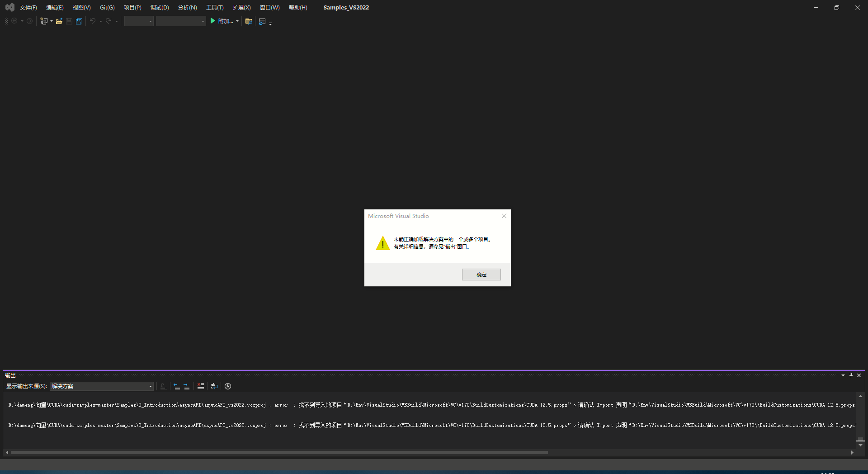This screenshot has width=868, height=474.
Task: Close the Microsoft Visual Studio warning dialog
Action: [504, 216]
